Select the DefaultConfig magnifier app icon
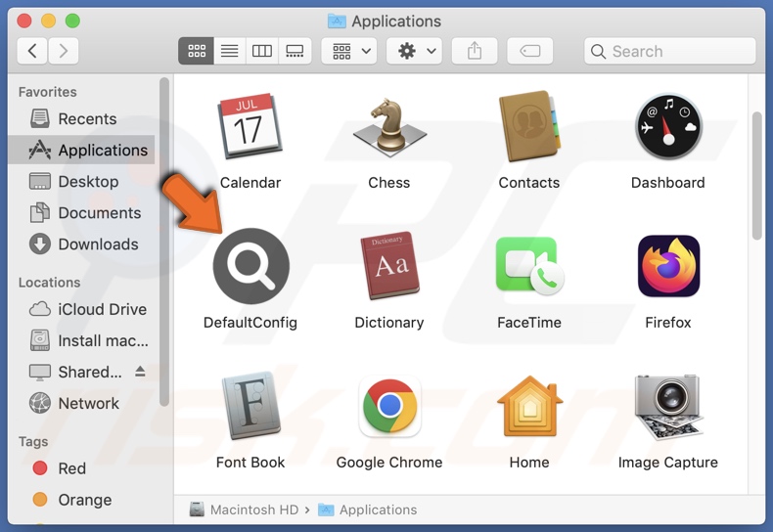 tap(250, 266)
